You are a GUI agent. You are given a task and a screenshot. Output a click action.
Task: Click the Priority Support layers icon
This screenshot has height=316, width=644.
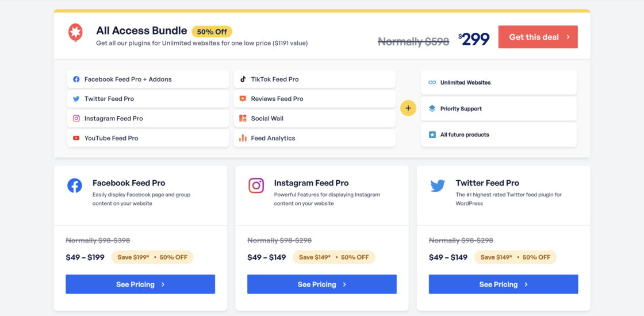(x=432, y=109)
